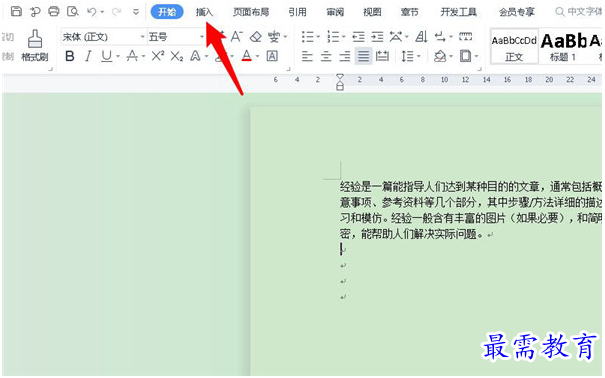
Task: Toggle strikethrough formatting
Action: click(x=132, y=57)
